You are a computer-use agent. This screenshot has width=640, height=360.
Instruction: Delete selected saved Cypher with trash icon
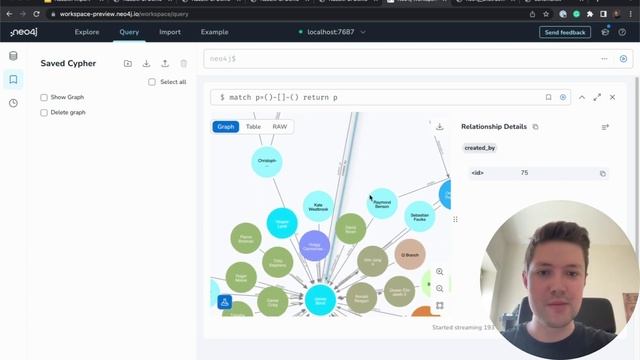(184, 63)
